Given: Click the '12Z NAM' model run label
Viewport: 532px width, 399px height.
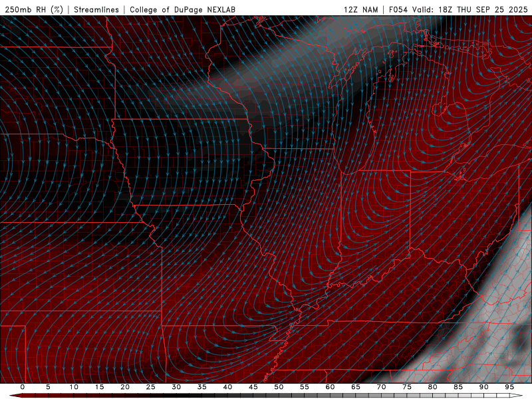Looking at the screenshot, I should (x=360, y=9).
